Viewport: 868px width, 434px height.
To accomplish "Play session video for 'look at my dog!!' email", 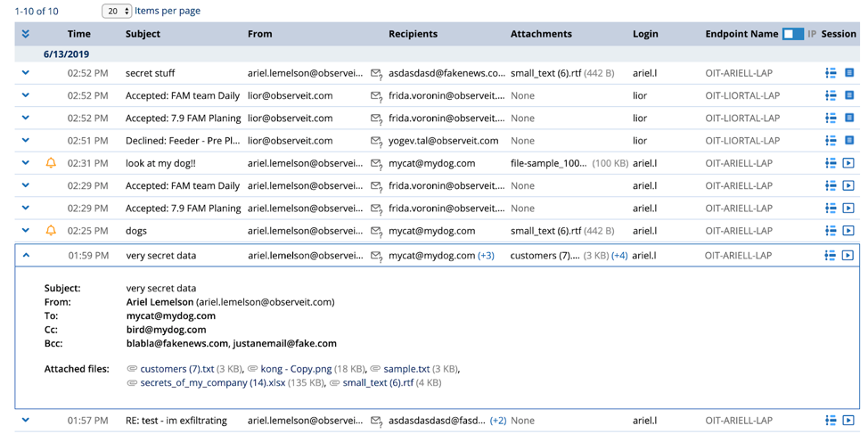I will [848, 163].
